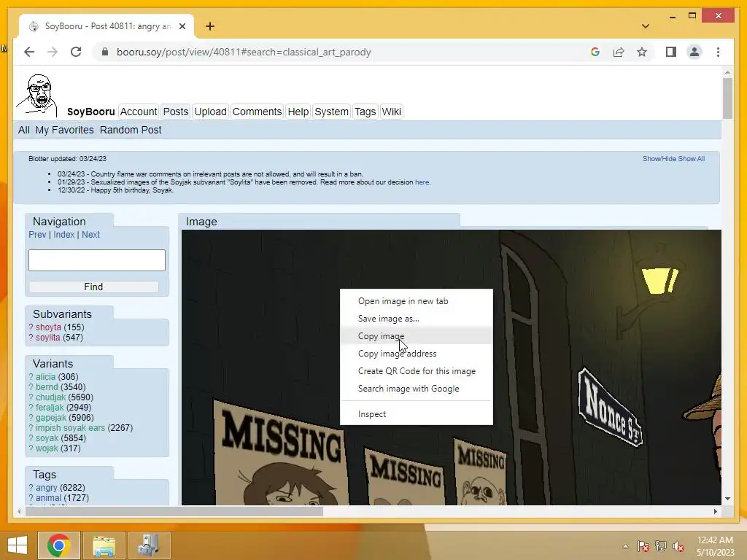747x560 pixels.
Task: Click the SoyBooru logo image
Action: pyautogui.click(x=37, y=94)
